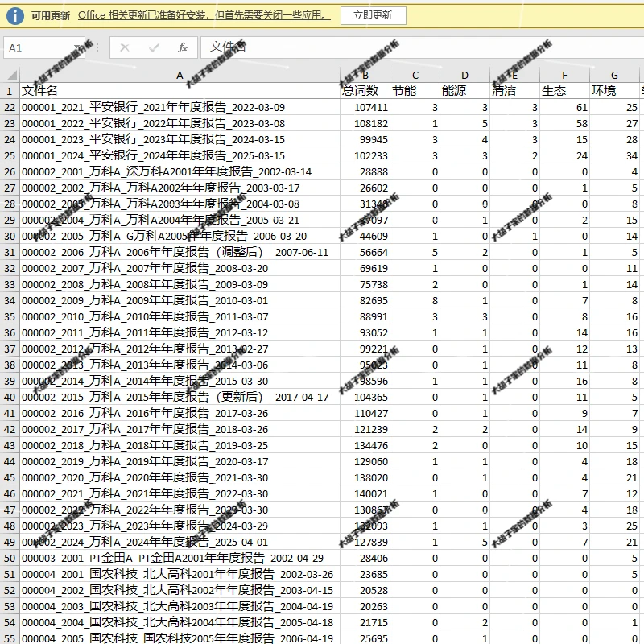The image size is (644, 644).
Task: Click total words value 108182
Action: (365, 124)
